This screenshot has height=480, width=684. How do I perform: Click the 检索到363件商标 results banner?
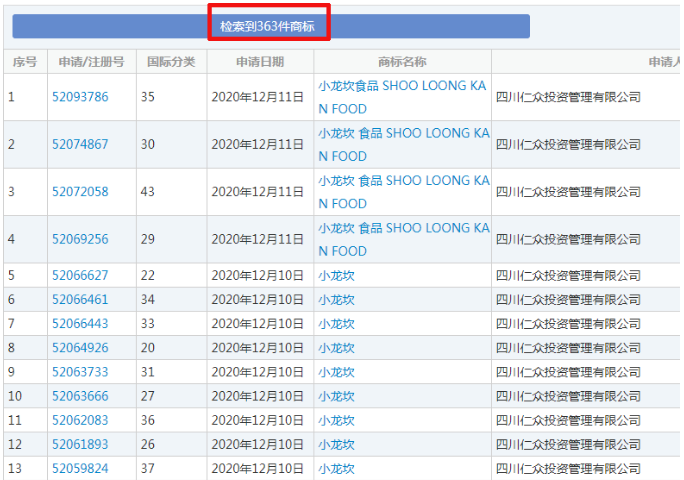(x=268, y=26)
